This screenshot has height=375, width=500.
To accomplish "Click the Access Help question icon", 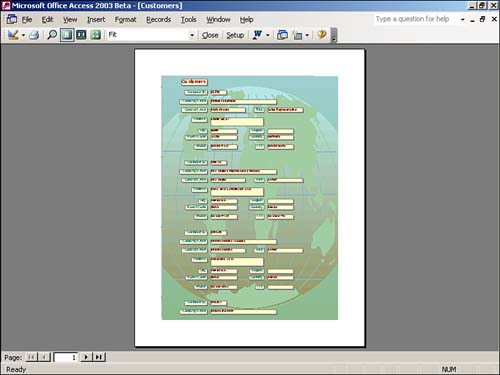I will (322, 35).
